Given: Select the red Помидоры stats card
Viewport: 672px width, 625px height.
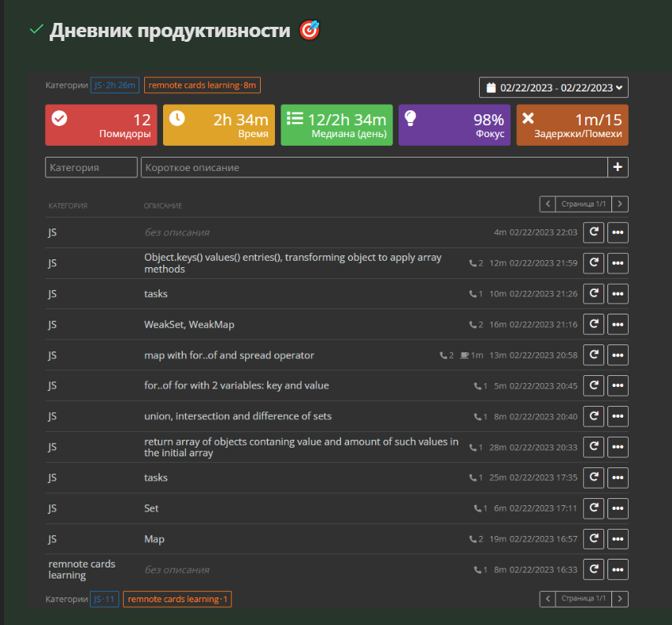Looking at the screenshot, I should (101, 125).
